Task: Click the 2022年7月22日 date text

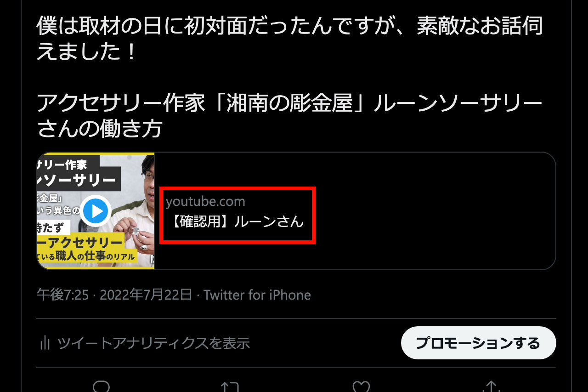Action: (x=146, y=295)
